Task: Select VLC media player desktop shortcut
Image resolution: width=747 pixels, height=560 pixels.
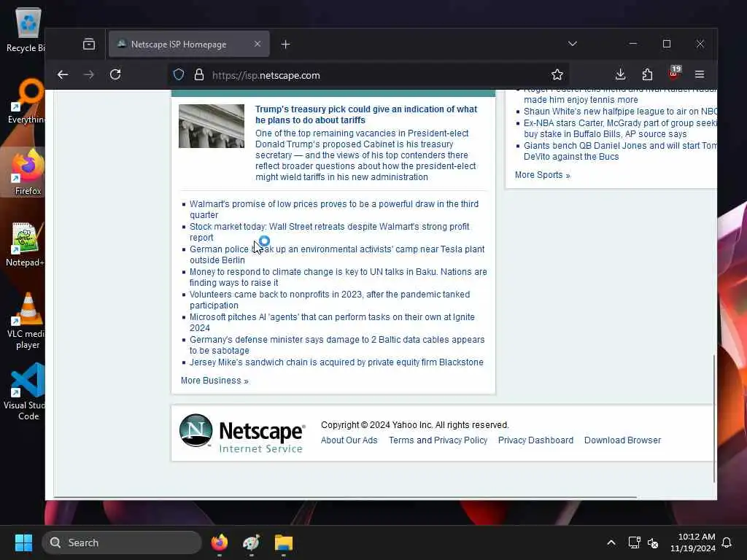Action: [27, 321]
